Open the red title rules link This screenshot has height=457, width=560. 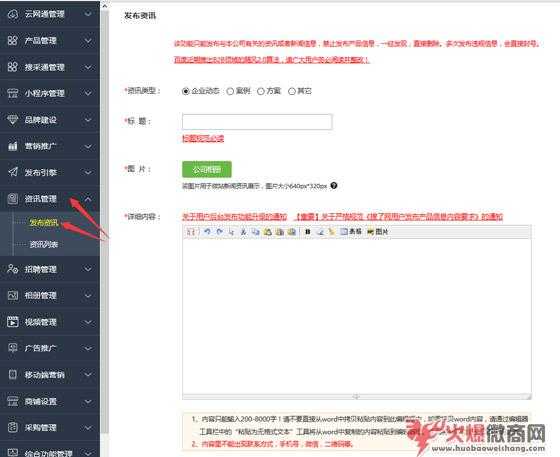[203, 139]
